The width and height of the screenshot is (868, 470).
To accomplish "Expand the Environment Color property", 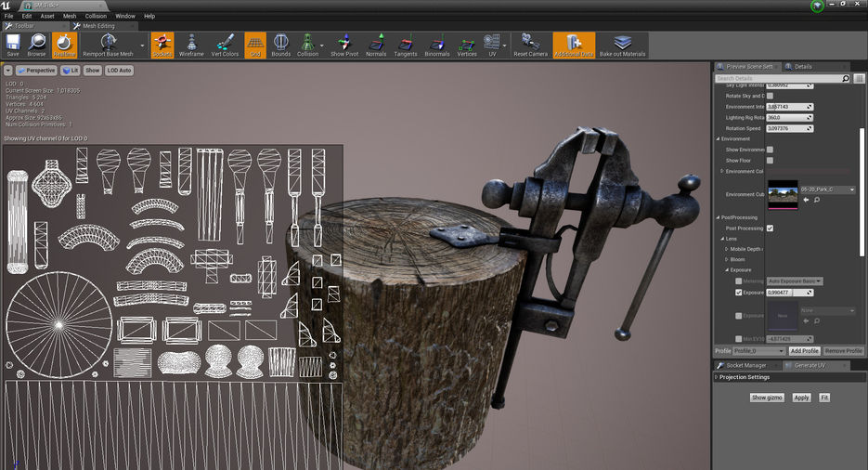I will click(722, 171).
